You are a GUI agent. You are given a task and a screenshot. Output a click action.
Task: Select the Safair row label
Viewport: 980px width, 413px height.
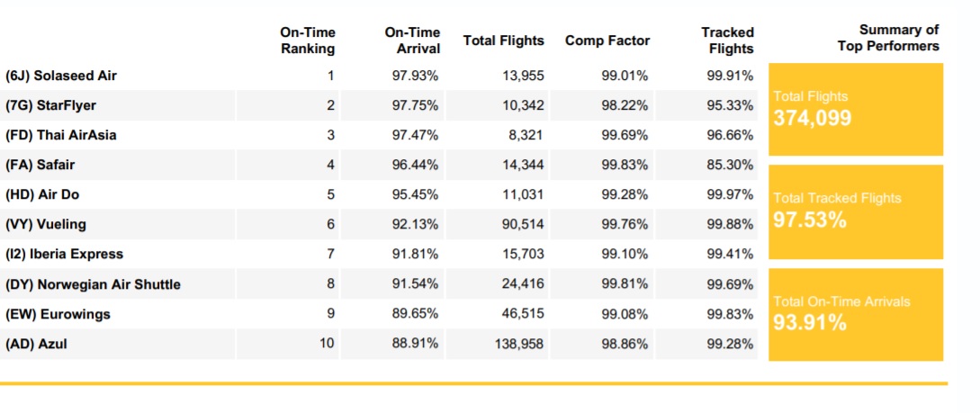click(40, 165)
